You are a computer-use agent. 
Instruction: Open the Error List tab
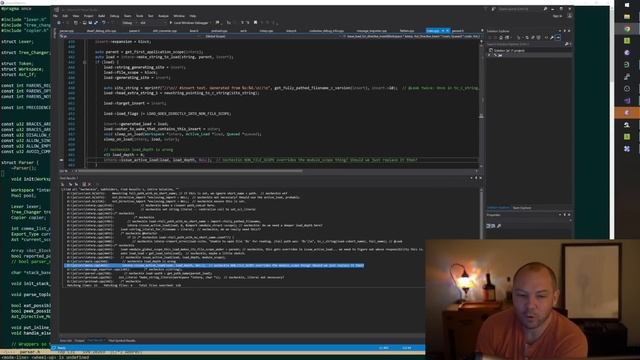pyautogui.click(x=66, y=340)
